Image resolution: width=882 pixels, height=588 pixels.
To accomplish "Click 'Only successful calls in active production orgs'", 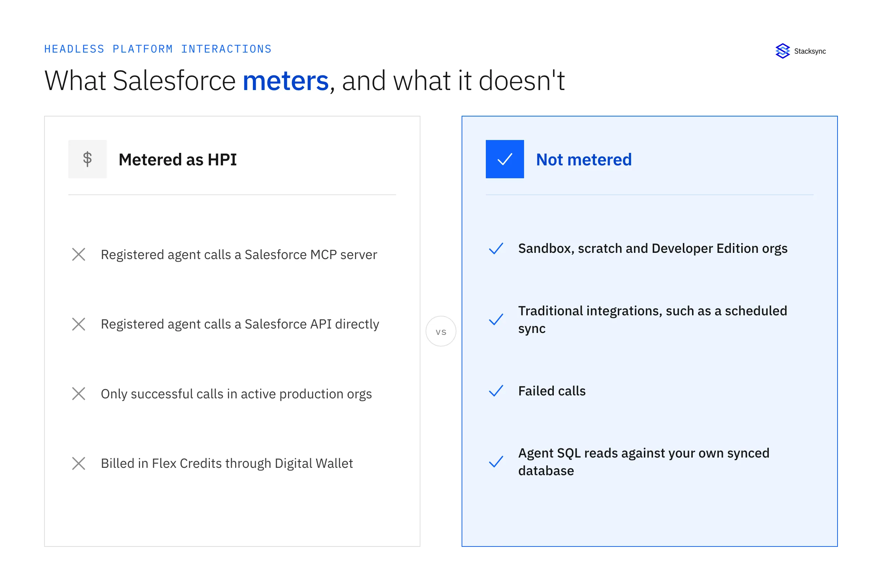I will pos(236,394).
